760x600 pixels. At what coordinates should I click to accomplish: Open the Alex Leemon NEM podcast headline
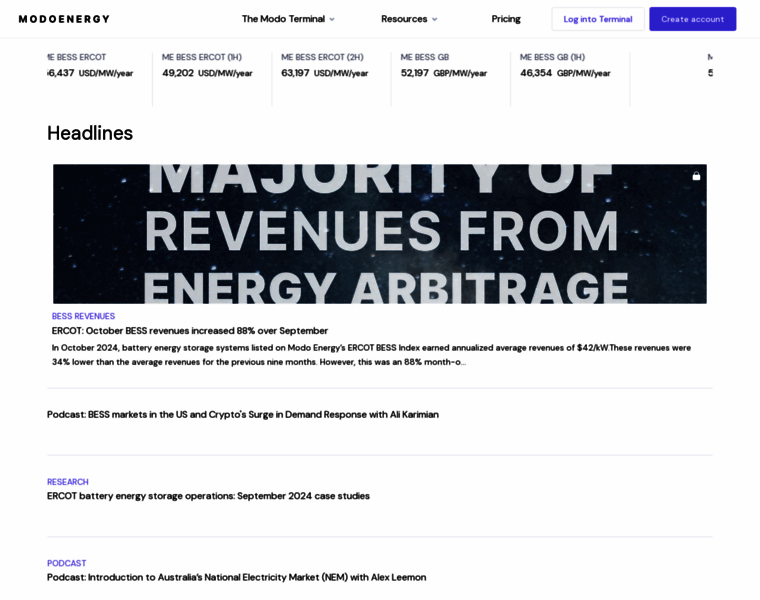pyautogui.click(x=237, y=577)
